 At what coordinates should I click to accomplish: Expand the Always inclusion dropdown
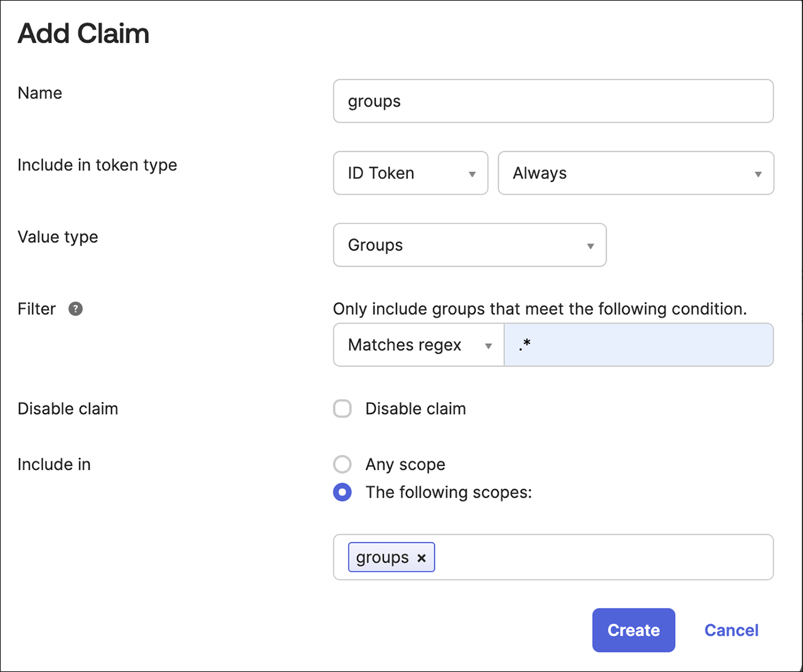635,173
